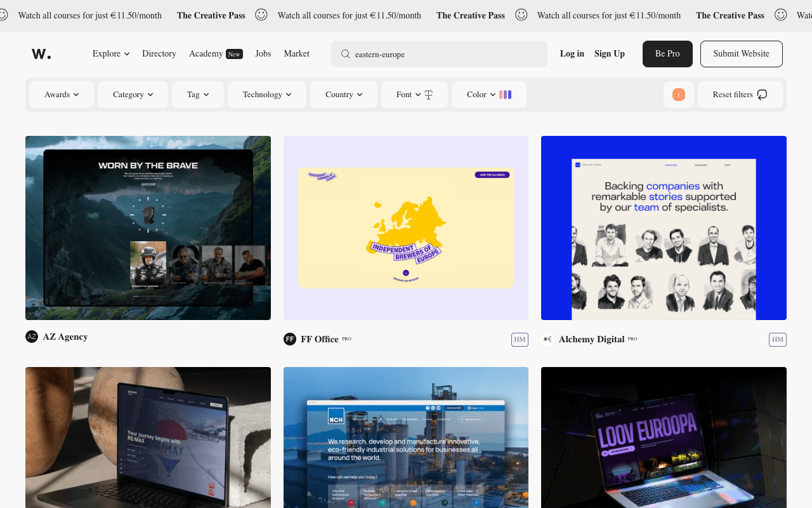Open the Alchemy Digital profile link
Screen dimensions: 812x508
592,339
